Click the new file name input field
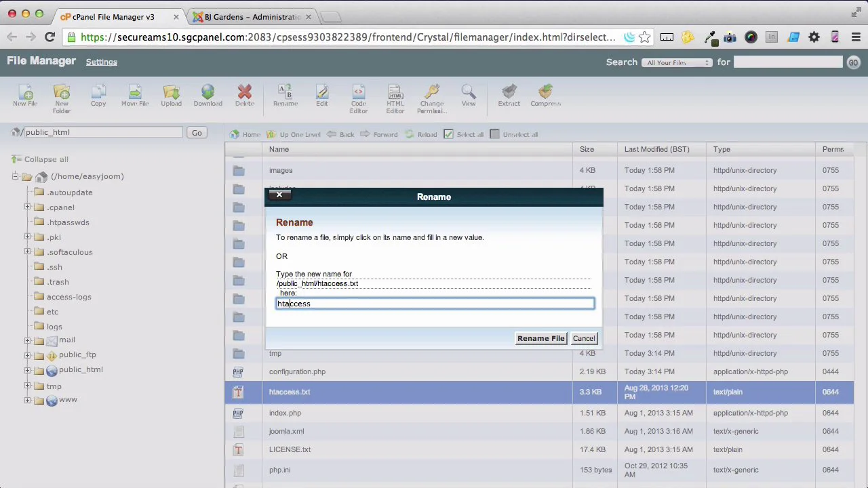This screenshot has width=868, height=488. pyautogui.click(x=435, y=304)
